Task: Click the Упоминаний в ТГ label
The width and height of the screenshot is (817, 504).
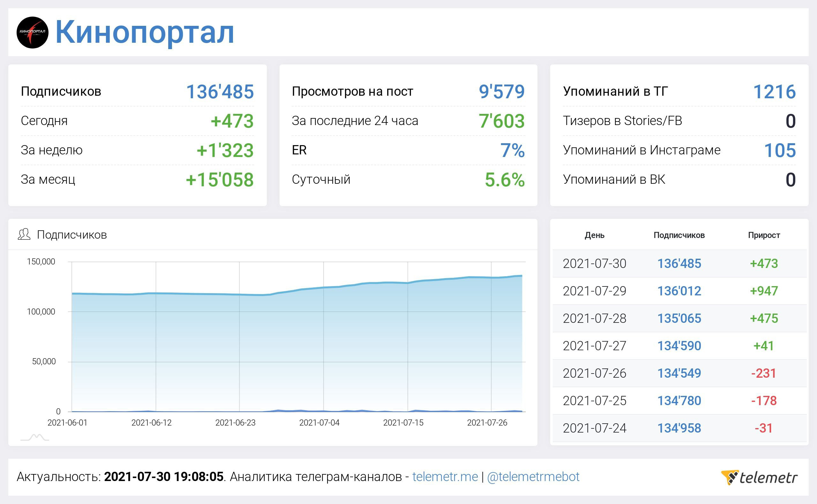Action: (x=615, y=91)
